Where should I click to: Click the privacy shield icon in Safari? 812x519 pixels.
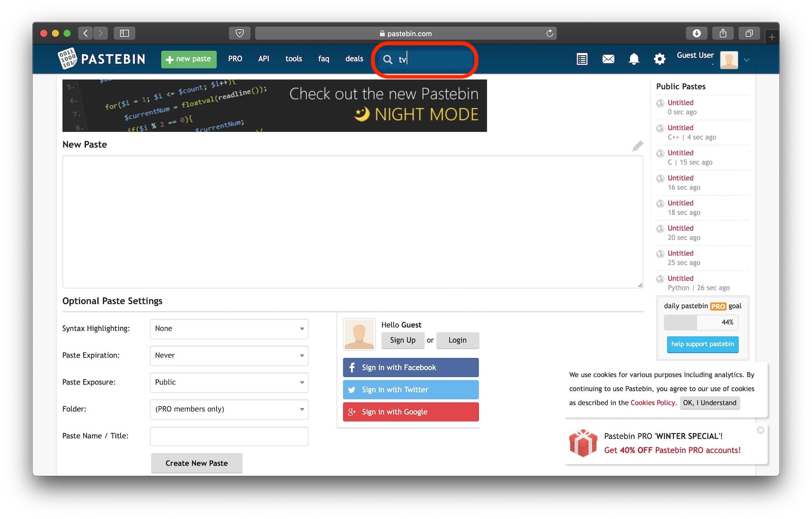coord(240,34)
